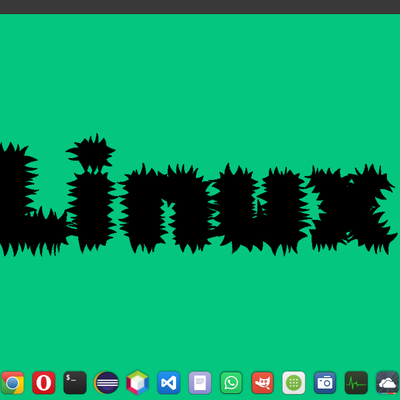
Task: Open the Terminal app
Action: tap(75, 383)
